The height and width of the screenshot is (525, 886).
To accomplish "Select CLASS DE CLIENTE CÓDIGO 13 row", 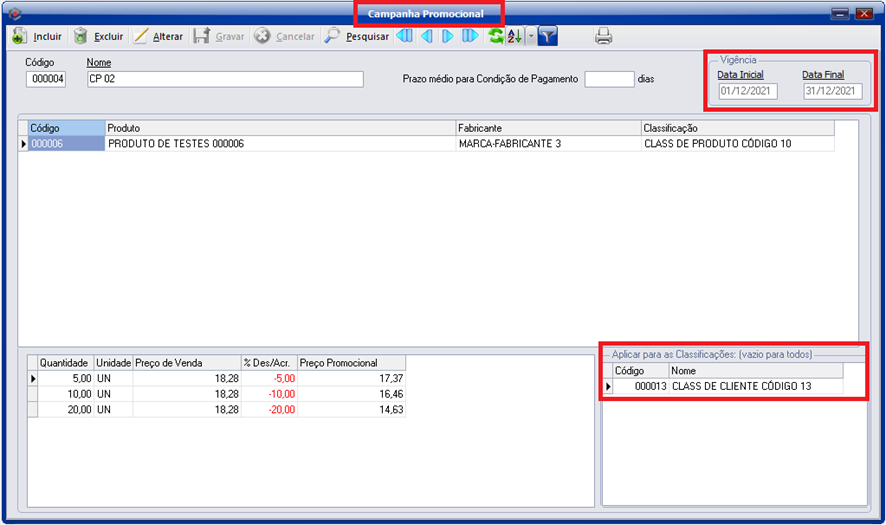I will (x=755, y=386).
